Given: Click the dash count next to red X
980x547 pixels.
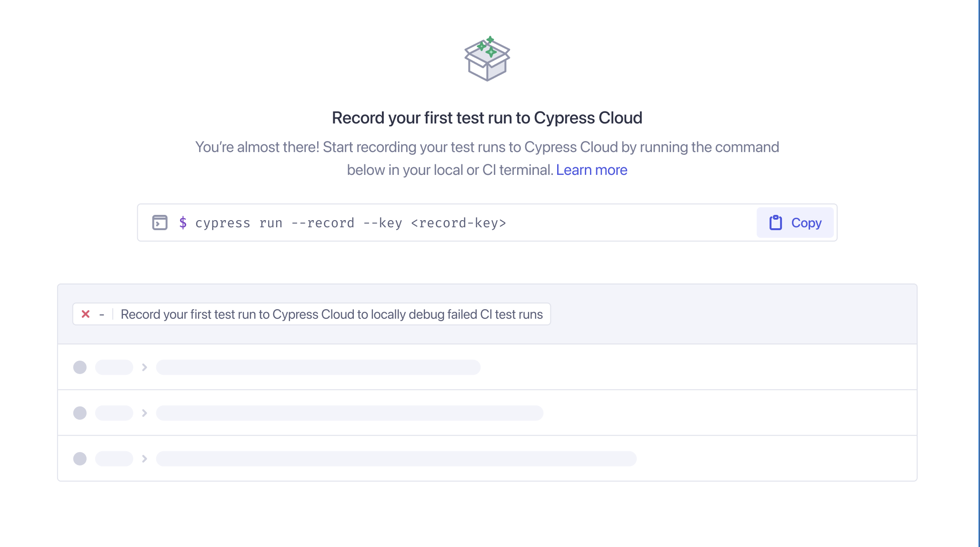Looking at the screenshot, I should pyautogui.click(x=101, y=314).
